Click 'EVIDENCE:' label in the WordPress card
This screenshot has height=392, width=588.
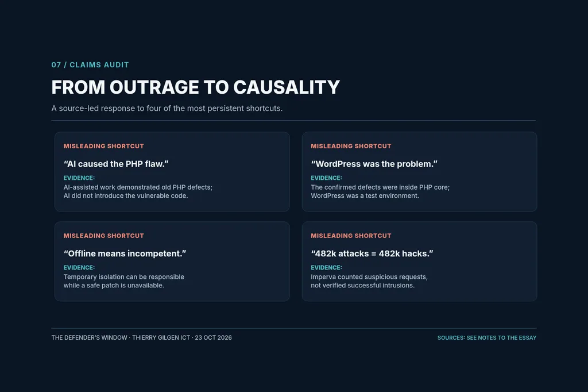coord(326,178)
